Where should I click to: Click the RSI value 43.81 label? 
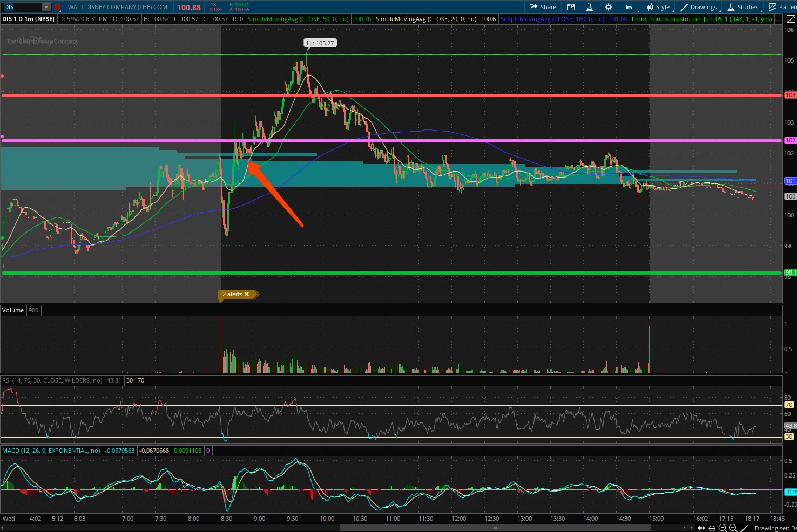pyautogui.click(x=114, y=380)
